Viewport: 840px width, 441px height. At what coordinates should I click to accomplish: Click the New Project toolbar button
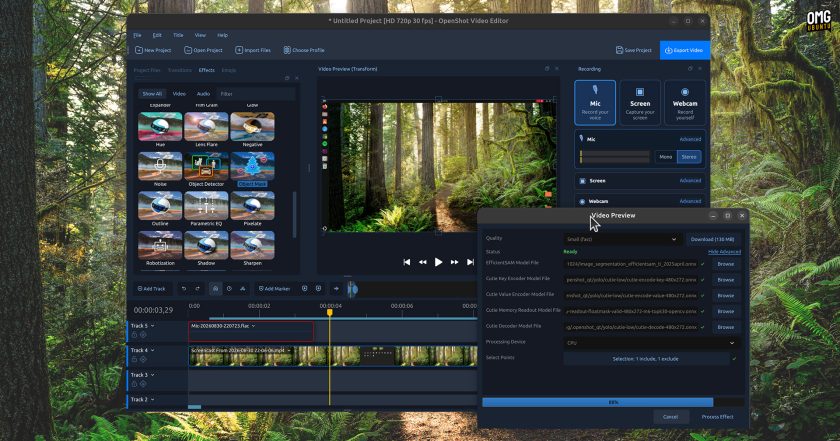pyautogui.click(x=153, y=50)
